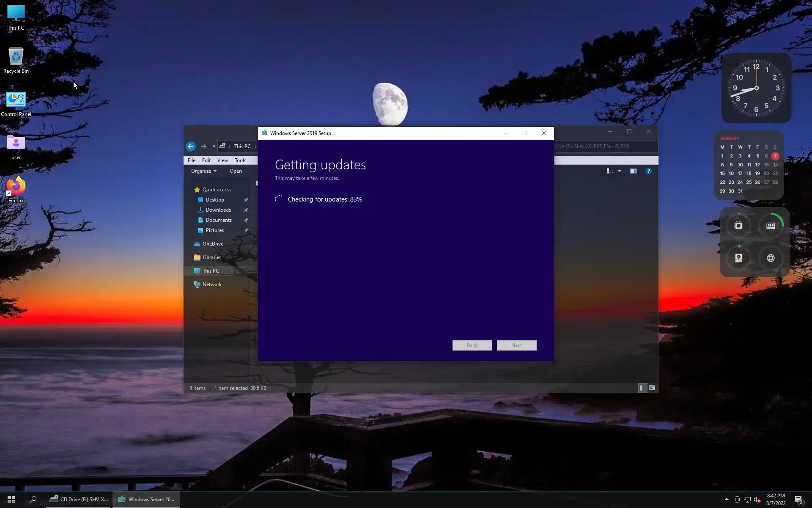Show hidden system tray icons
This screenshot has height=508, width=812.
click(x=727, y=500)
